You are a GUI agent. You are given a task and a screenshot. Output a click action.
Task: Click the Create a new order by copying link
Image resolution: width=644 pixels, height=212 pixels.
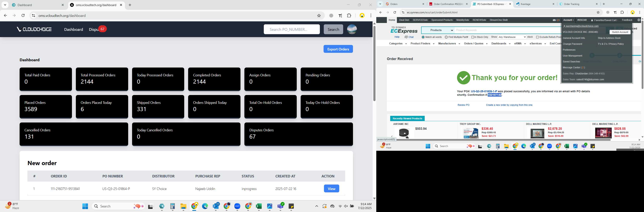(x=509, y=105)
